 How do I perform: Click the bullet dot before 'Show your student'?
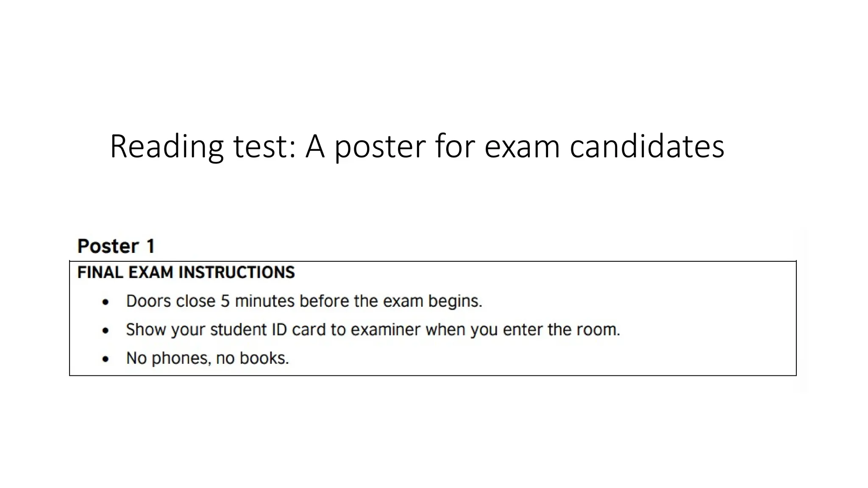point(106,330)
